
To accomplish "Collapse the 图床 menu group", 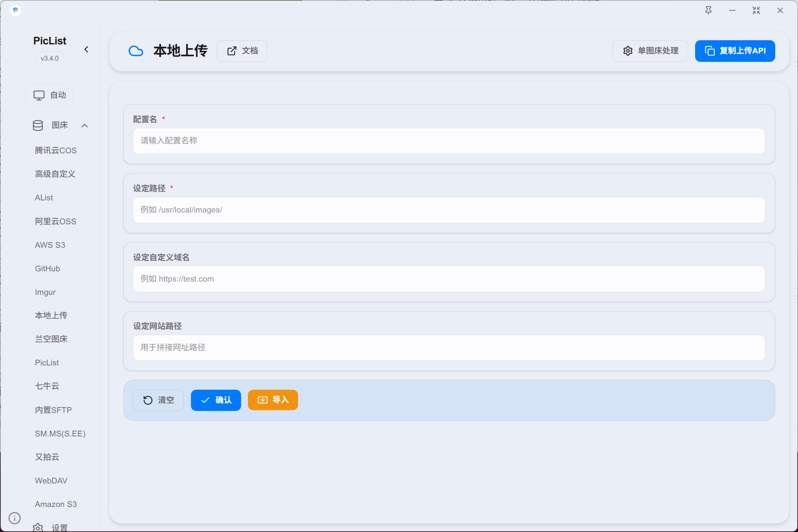I will [x=85, y=126].
